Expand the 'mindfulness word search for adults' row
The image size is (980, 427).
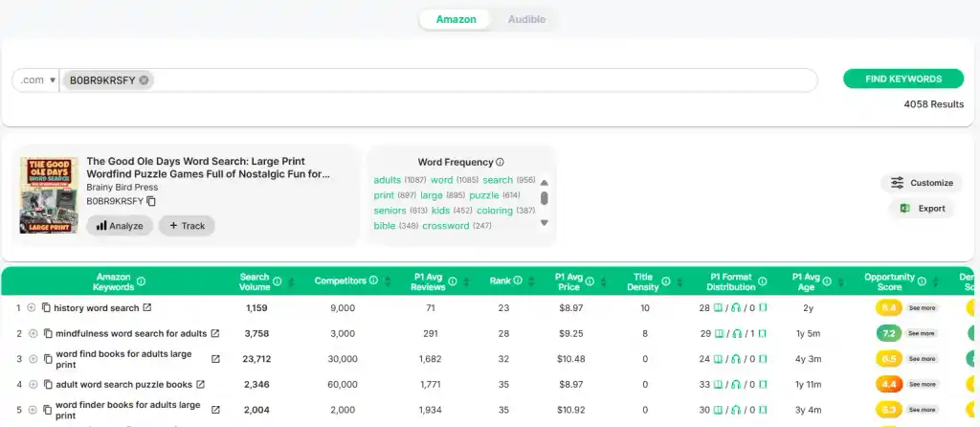point(33,333)
